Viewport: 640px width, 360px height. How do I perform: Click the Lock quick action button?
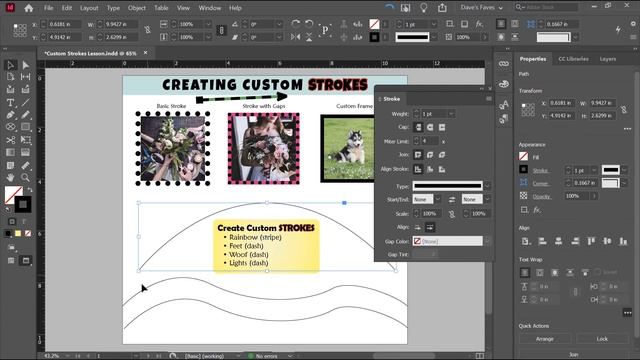click(x=602, y=339)
